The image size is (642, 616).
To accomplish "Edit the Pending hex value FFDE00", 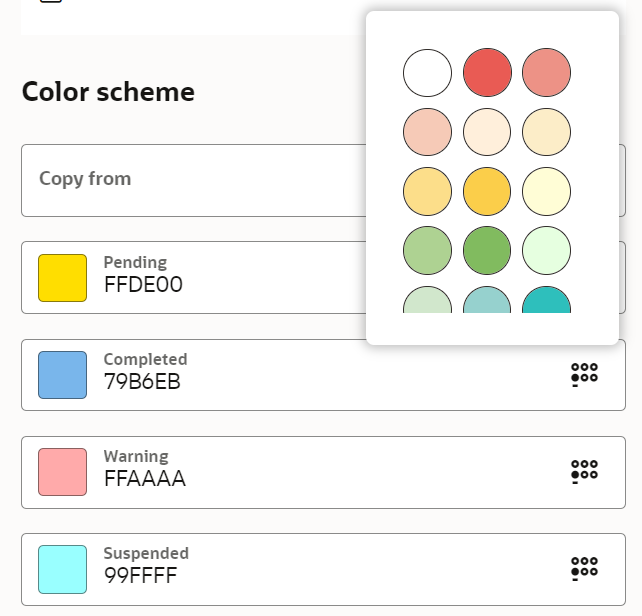I will click(143, 285).
